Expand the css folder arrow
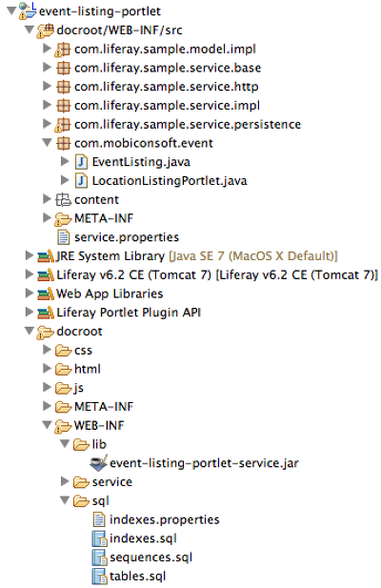Viewport: 381px width, 588px height. [47, 350]
